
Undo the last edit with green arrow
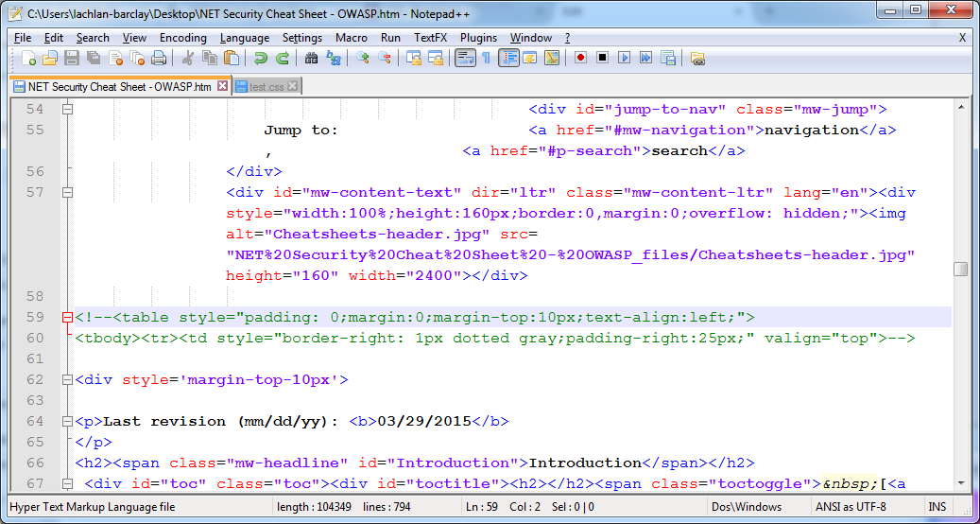coord(260,58)
